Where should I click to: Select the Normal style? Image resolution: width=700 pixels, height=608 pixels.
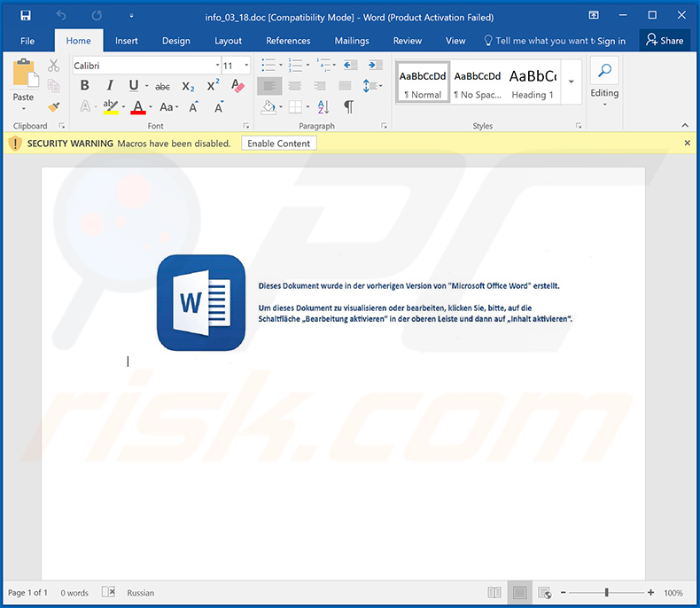(423, 82)
